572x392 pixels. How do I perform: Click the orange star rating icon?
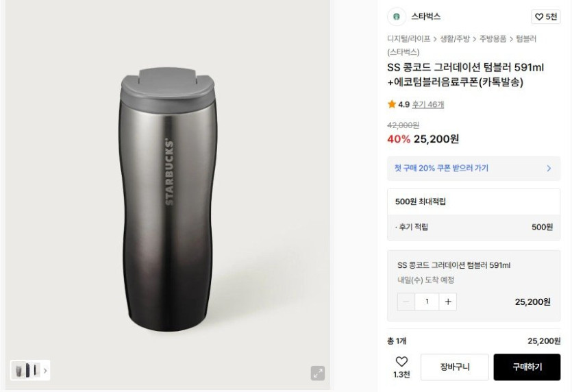click(x=392, y=104)
